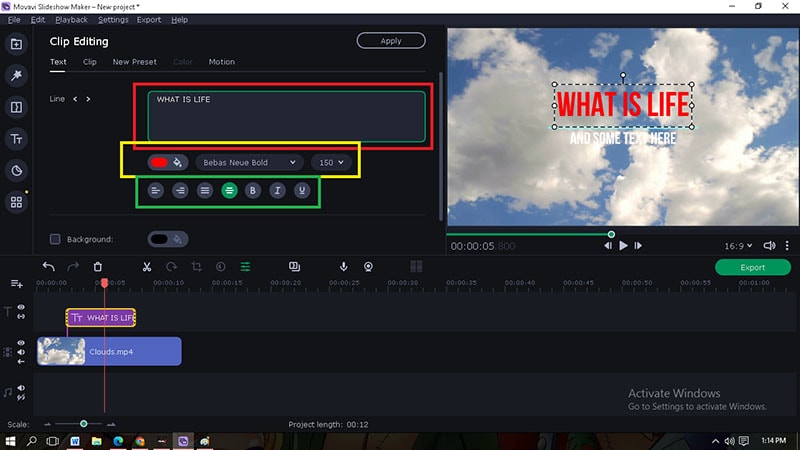Switch to the Motion tab
Image resolution: width=800 pixels, height=450 pixels.
[x=221, y=62]
